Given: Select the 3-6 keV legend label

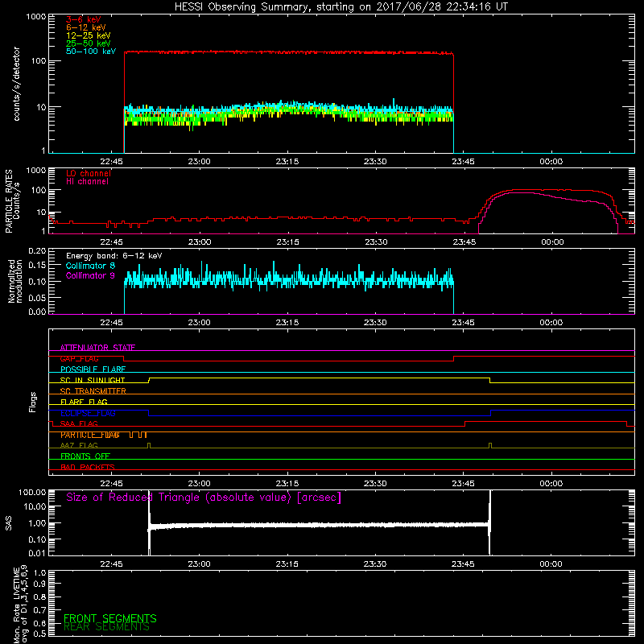Looking at the screenshot, I should coord(84,19).
